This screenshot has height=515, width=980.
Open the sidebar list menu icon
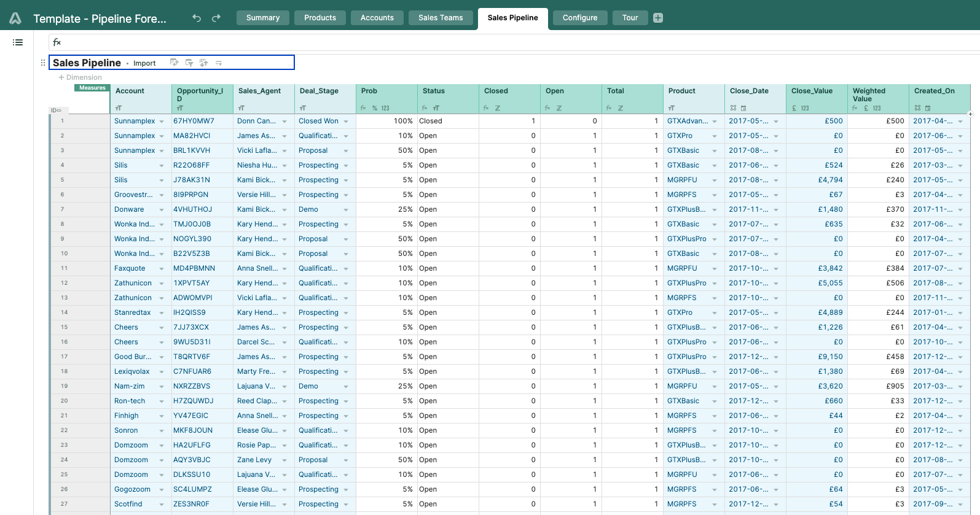tap(18, 42)
